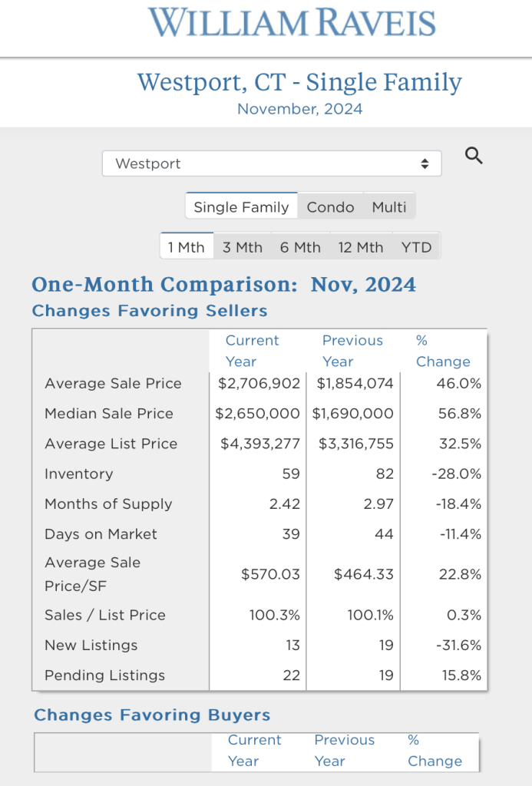
Task: Switch to the Multi tab
Action: tap(389, 206)
